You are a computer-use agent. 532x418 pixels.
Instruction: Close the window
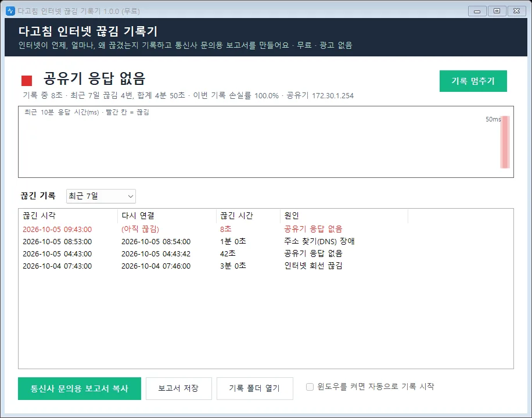pyautogui.click(x=517, y=11)
